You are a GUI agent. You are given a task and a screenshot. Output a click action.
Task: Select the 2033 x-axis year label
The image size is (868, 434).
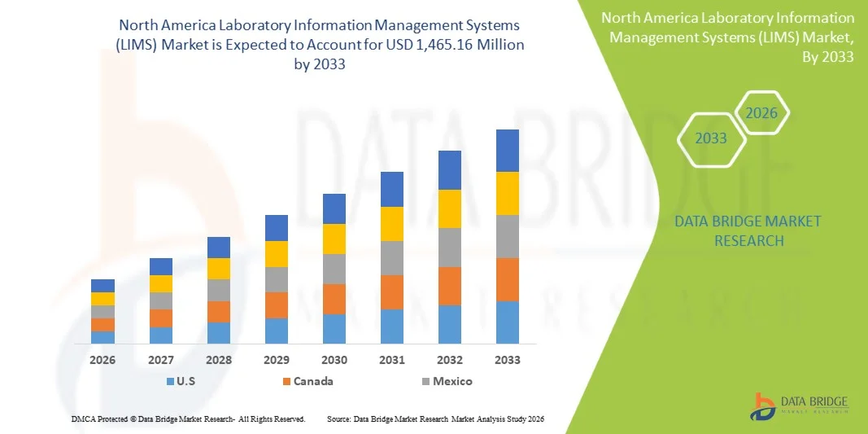[x=508, y=359]
